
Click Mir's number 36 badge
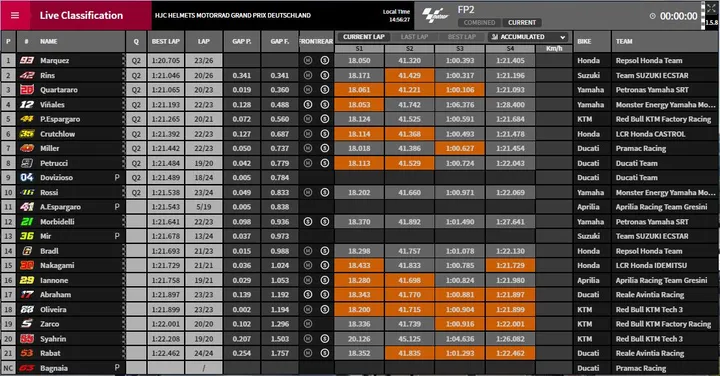27,236
